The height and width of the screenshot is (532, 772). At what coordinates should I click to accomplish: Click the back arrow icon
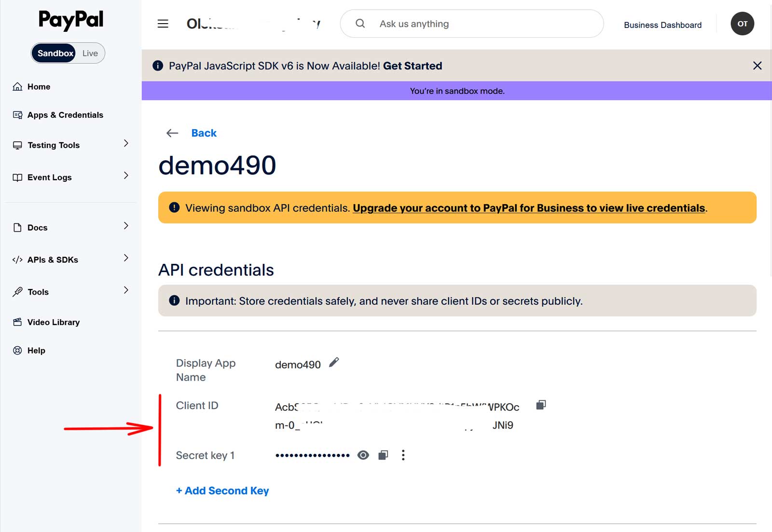pyautogui.click(x=172, y=133)
